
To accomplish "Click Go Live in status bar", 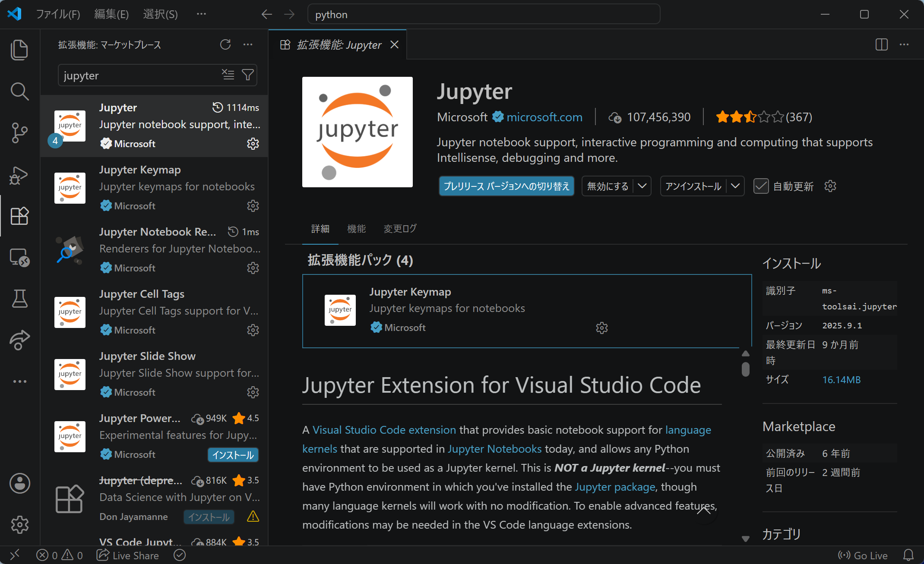I will [x=863, y=555].
